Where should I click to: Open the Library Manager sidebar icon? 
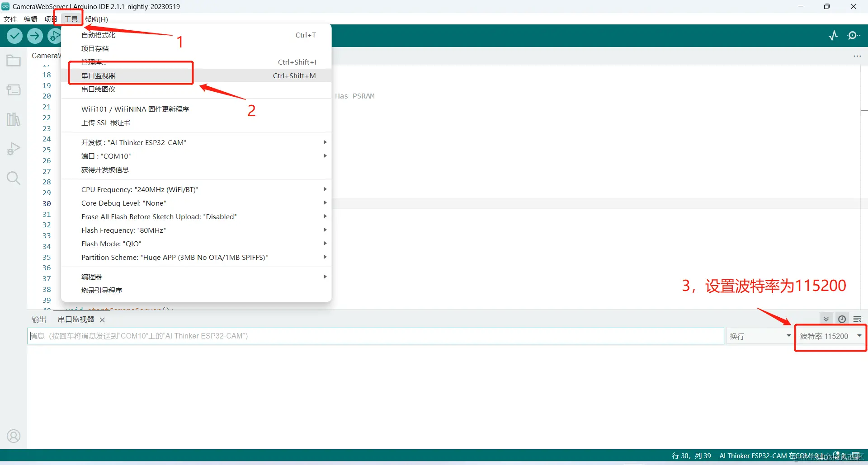click(14, 119)
